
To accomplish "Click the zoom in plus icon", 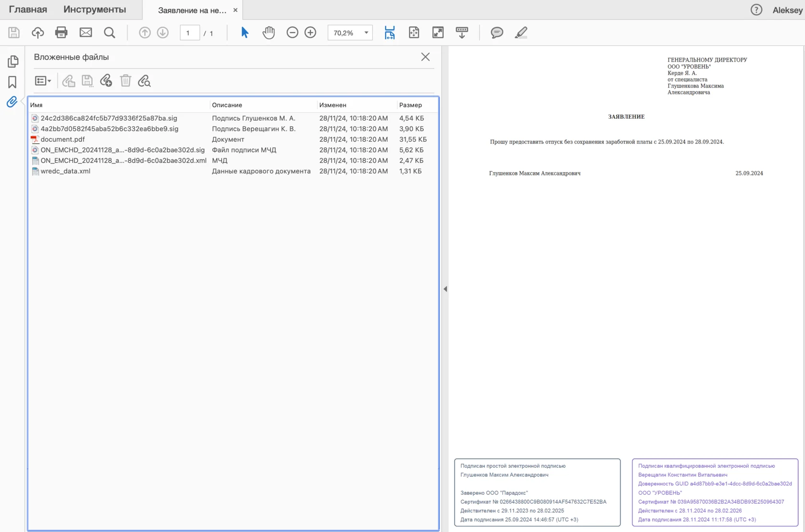I will 310,33.
